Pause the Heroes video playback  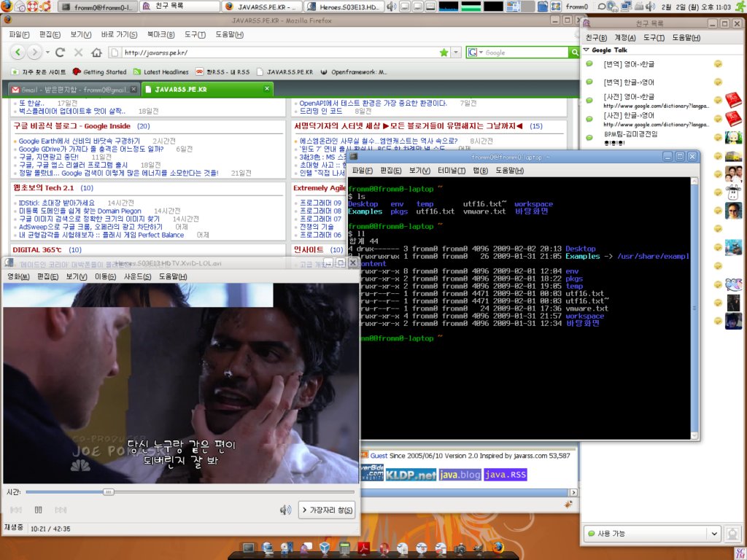[x=39, y=510]
